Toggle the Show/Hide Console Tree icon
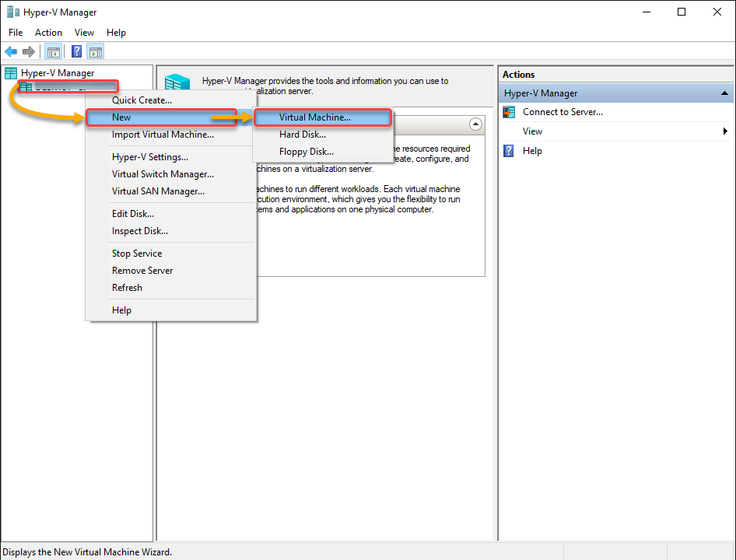736x560 pixels. click(x=53, y=51)
